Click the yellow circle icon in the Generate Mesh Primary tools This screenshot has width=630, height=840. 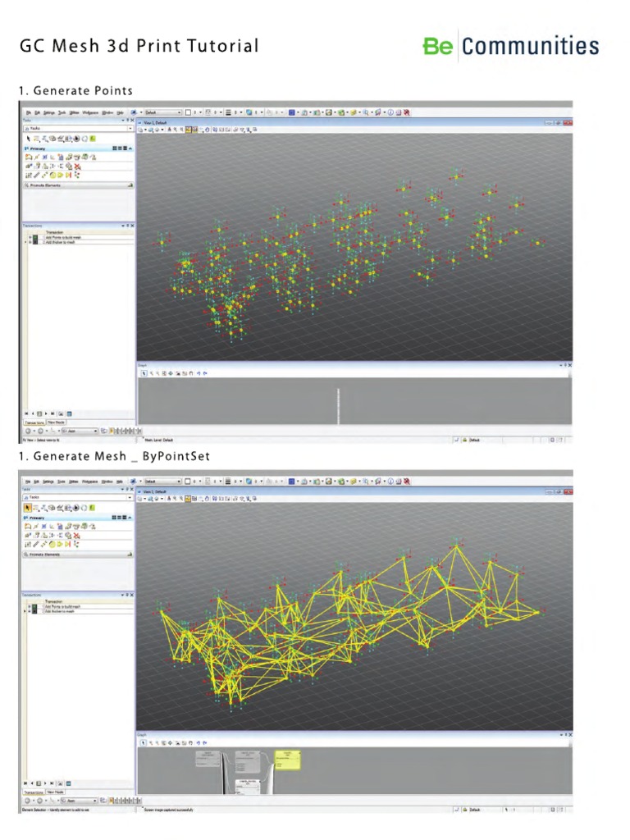click(53, 545)
